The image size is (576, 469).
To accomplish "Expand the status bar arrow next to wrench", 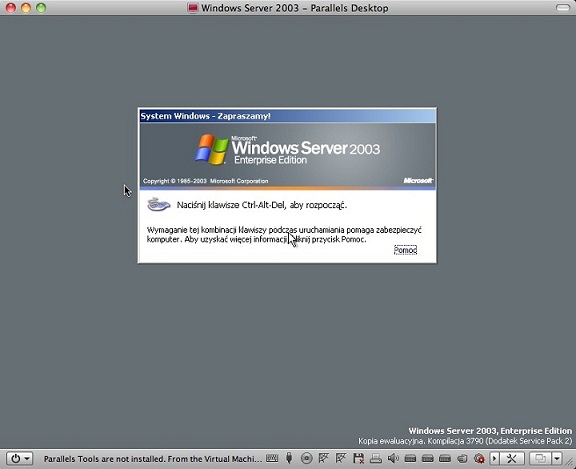I will (x=494, y=458).
